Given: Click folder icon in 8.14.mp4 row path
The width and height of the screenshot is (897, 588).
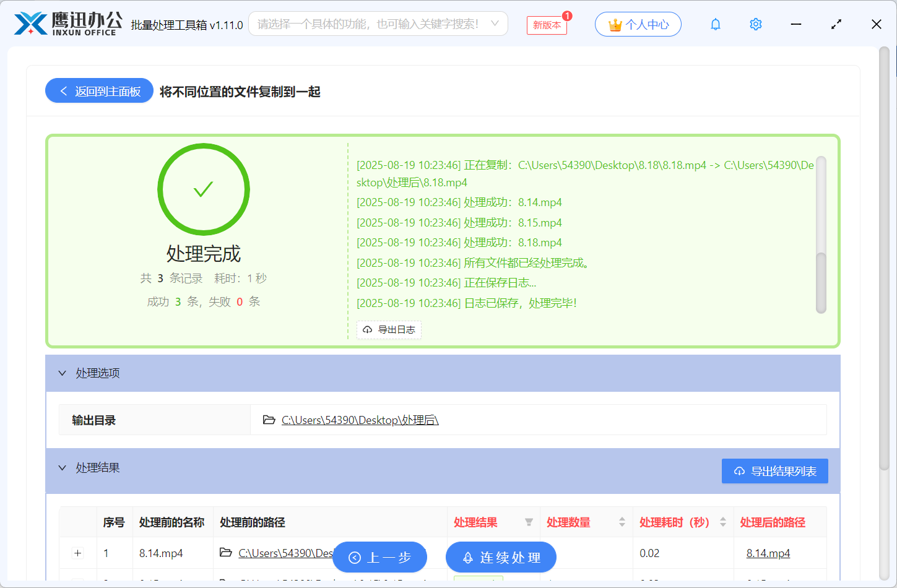Looking at the screenshot, I should [226, 552].
